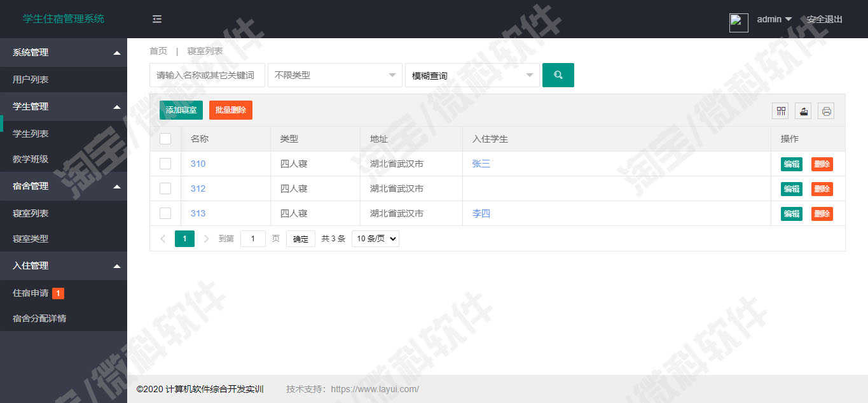Click 编辑 for room 310
The height and width of the screenshot is (403, 868).
[792, 164]
